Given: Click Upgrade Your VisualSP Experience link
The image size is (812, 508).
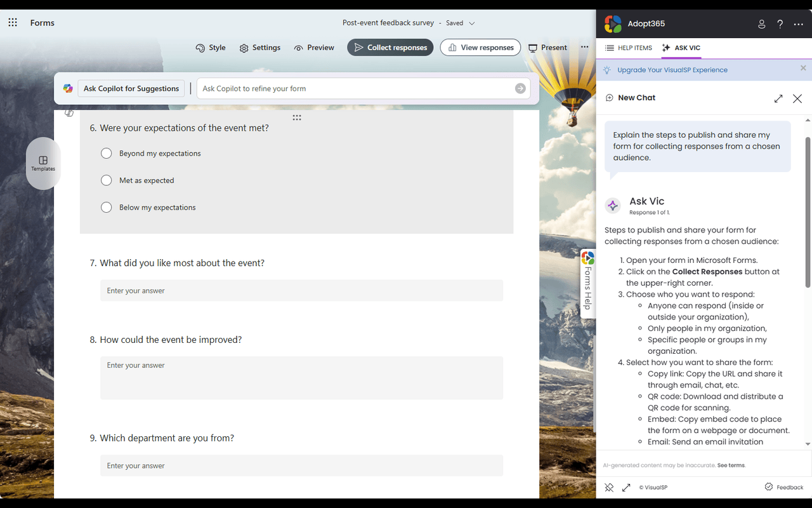Looking at the screenshot, I should point(672,70).
